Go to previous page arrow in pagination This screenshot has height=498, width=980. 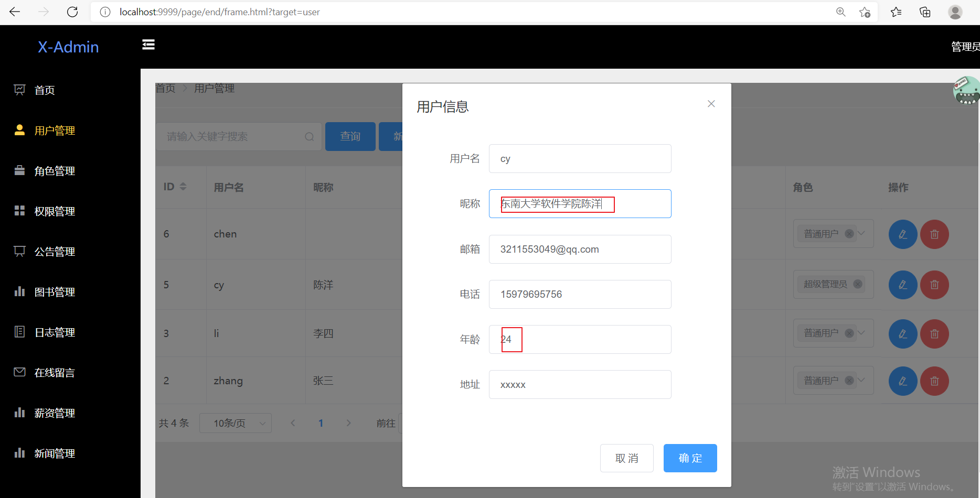point(293,423)
